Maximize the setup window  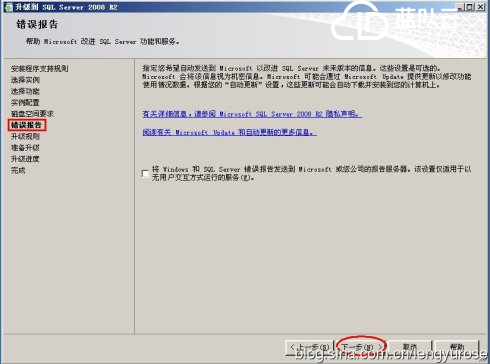coord(470,7)
